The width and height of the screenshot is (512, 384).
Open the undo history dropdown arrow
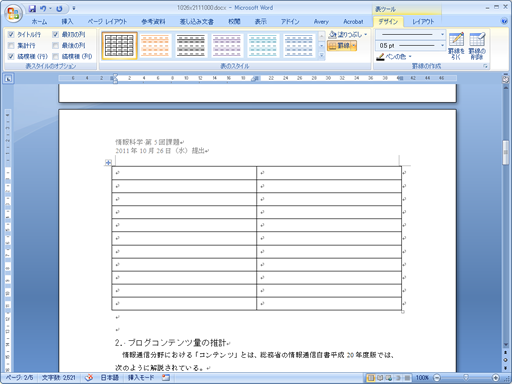pos(50,9)
